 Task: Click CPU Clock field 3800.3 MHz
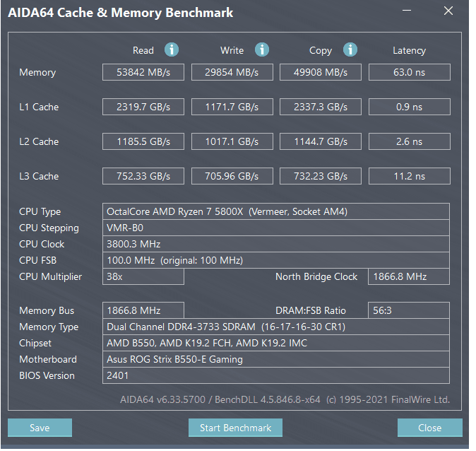276,244
